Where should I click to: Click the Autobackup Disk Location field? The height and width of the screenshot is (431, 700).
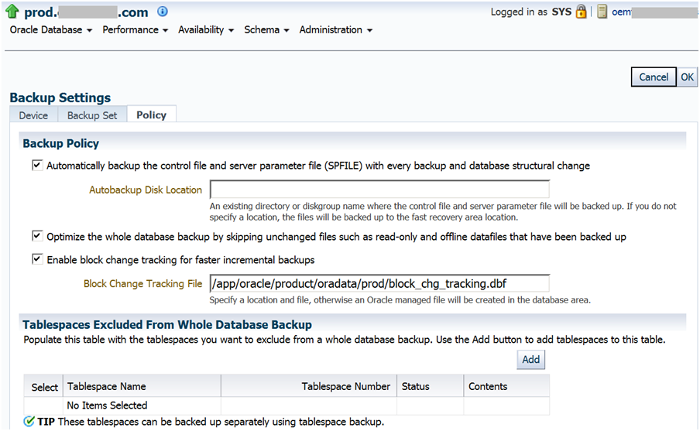[x=379, y=189]
